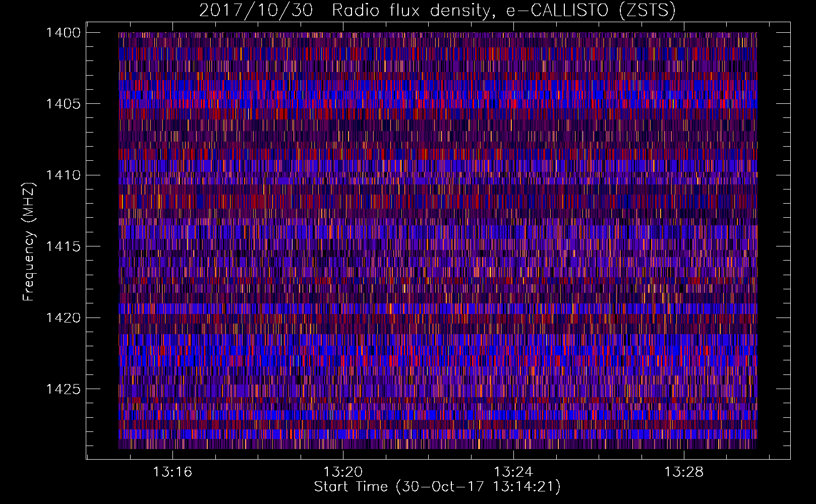Select the 1405 frequency tick label

click(64, 104)
